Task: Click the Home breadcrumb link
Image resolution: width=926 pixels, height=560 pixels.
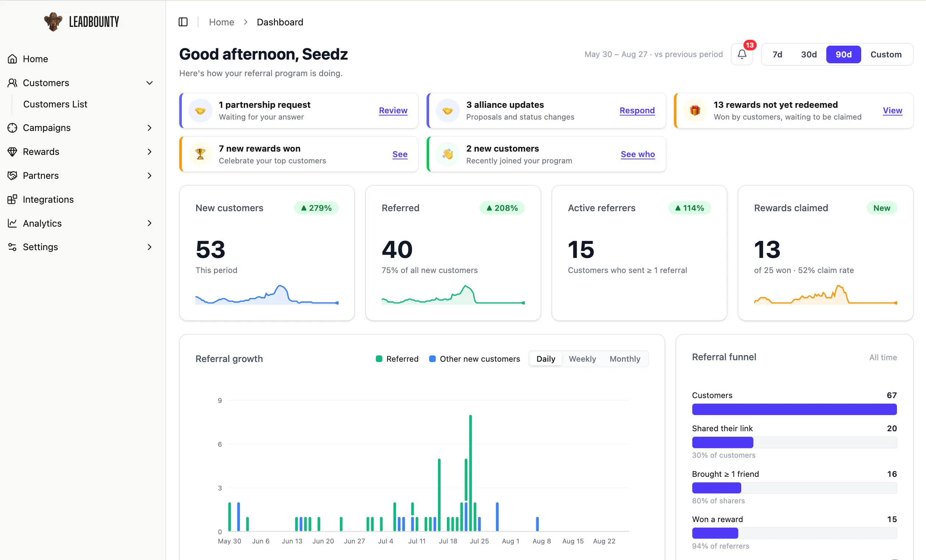Action: coord(221,22)
